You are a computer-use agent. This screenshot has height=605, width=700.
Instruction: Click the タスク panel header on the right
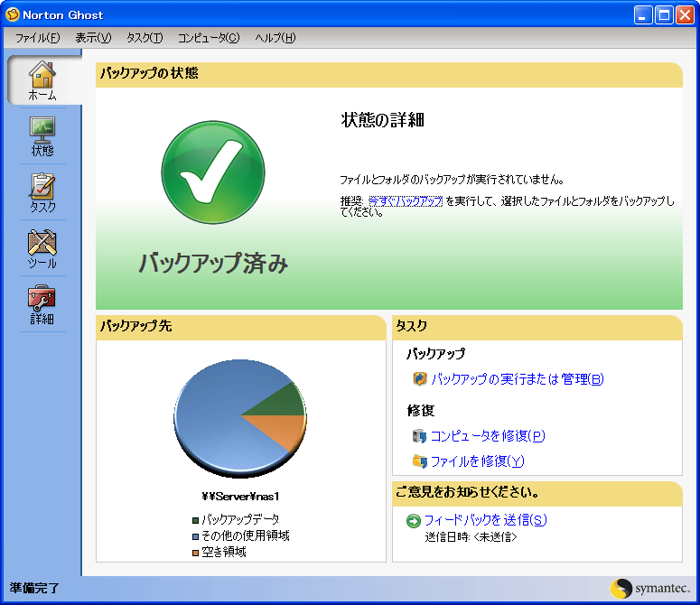point(537,328)
